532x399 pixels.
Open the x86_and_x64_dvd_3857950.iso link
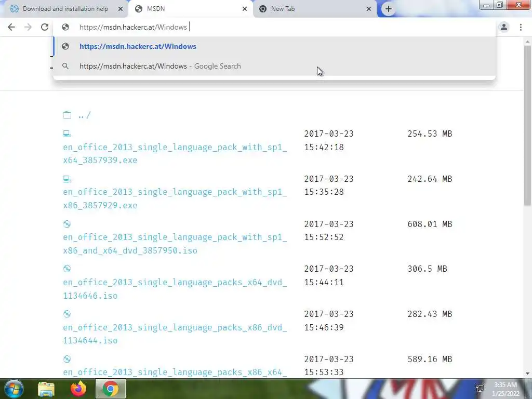click(175, 244)
